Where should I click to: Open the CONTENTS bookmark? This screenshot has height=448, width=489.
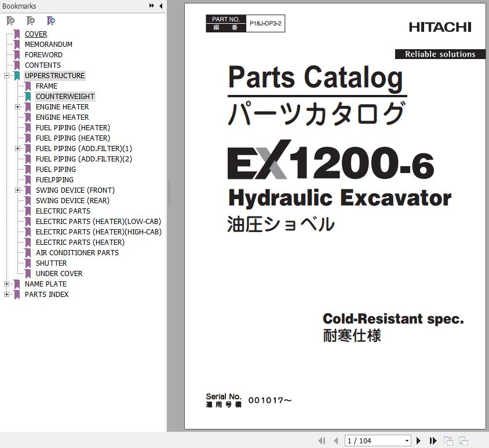pyautogui.click(x=43, y=65)
